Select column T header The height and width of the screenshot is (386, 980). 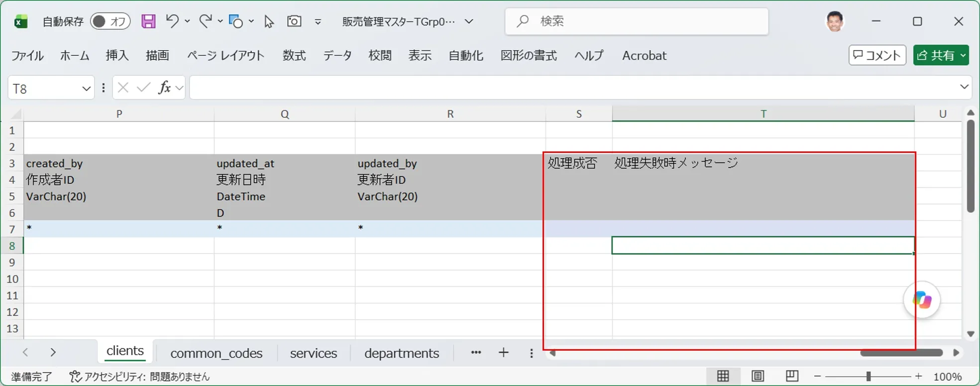tap(763, 114)
